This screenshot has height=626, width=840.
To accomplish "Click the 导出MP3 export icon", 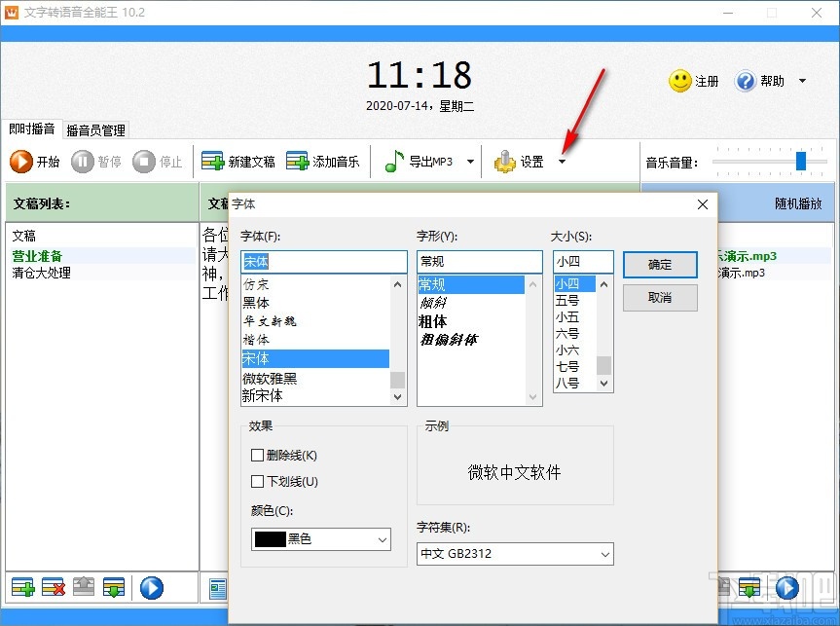I will tap(392, 162).
